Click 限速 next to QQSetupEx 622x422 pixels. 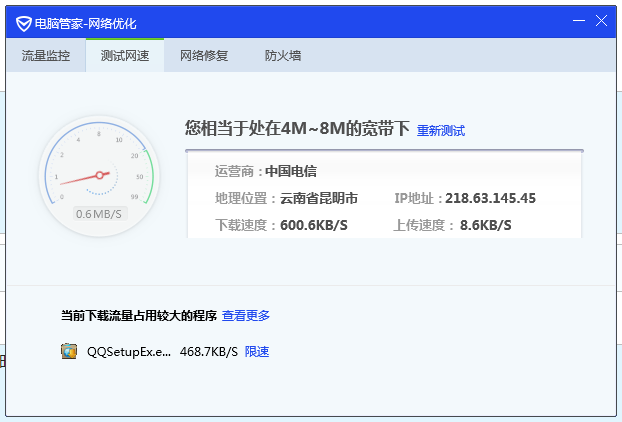coord(257,352)
